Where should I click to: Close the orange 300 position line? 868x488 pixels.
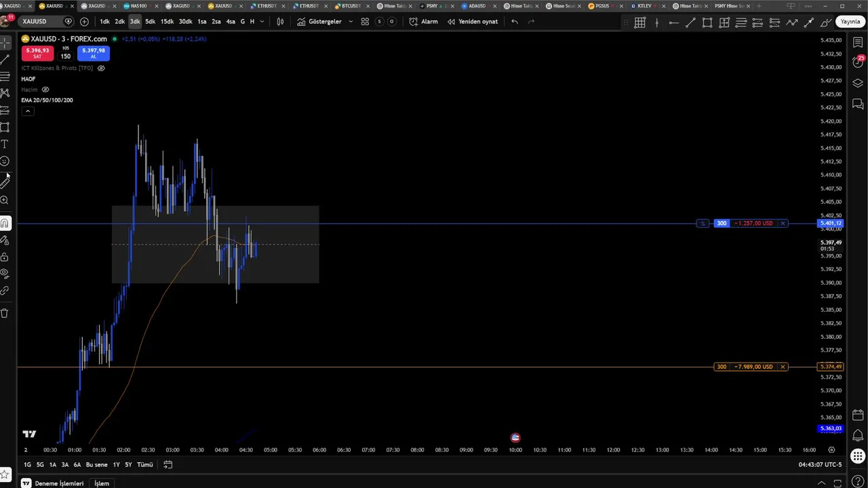point(783,367)
